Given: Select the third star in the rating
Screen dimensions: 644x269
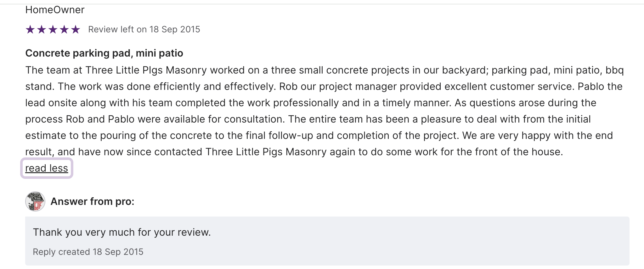Looking at the screenshot, I should pos(53,30).
